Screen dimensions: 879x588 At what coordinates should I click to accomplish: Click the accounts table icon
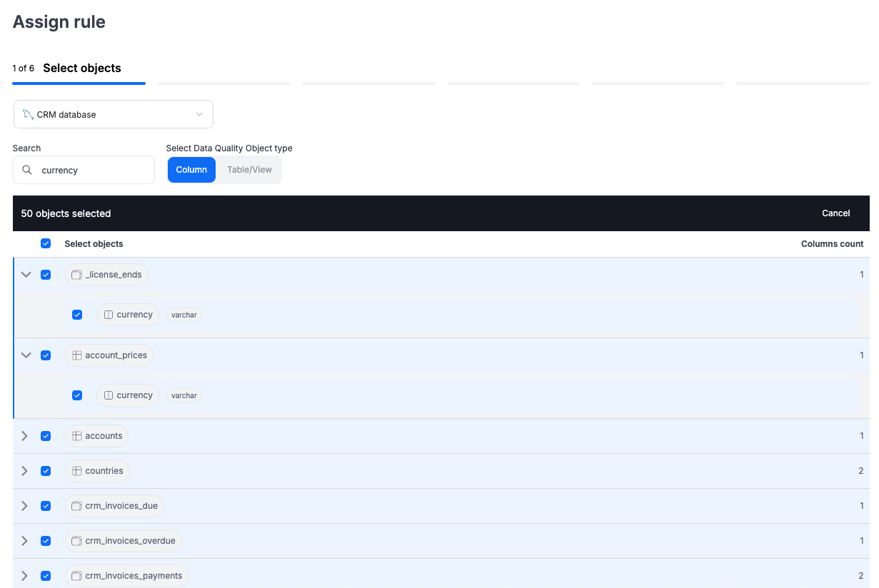point(77,436)
